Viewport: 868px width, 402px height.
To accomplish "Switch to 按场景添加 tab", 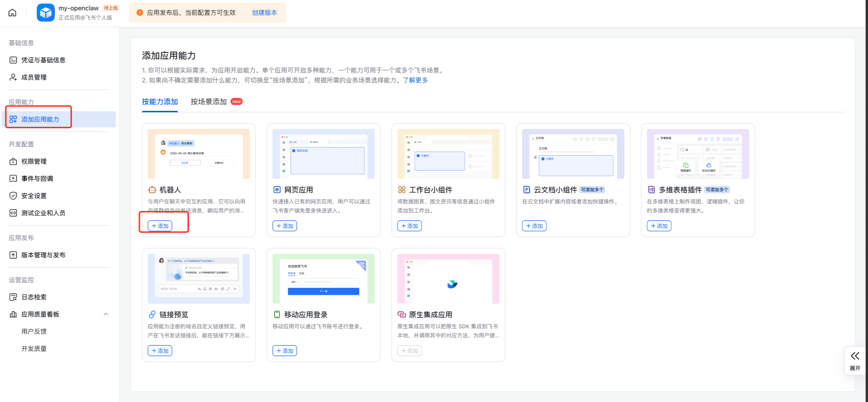I will [x=209, y=102].
